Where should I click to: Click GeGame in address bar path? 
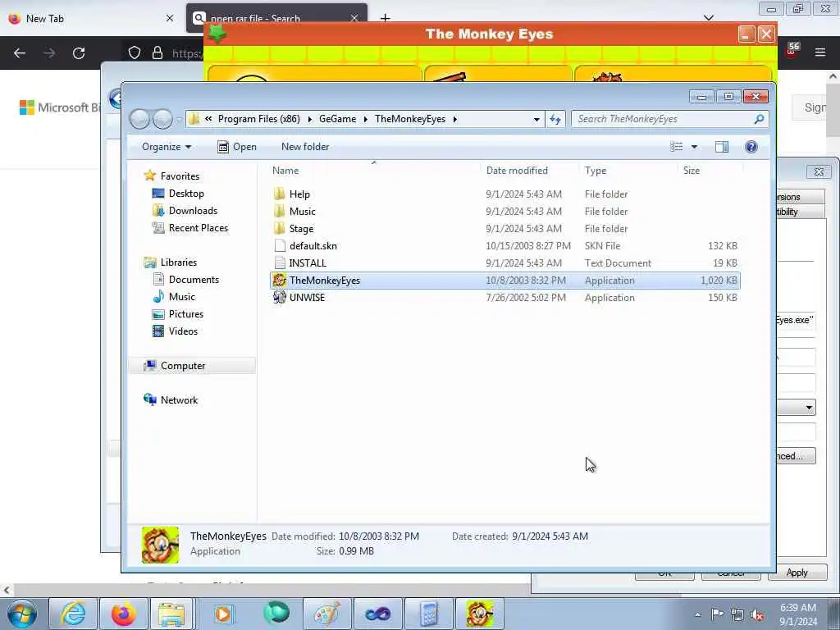tap(337, 119)
